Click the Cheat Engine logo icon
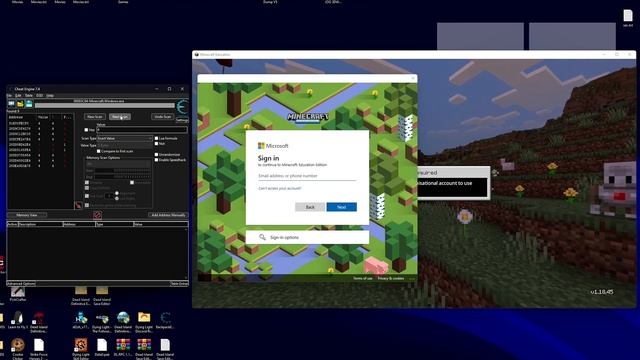 point(182,107)
